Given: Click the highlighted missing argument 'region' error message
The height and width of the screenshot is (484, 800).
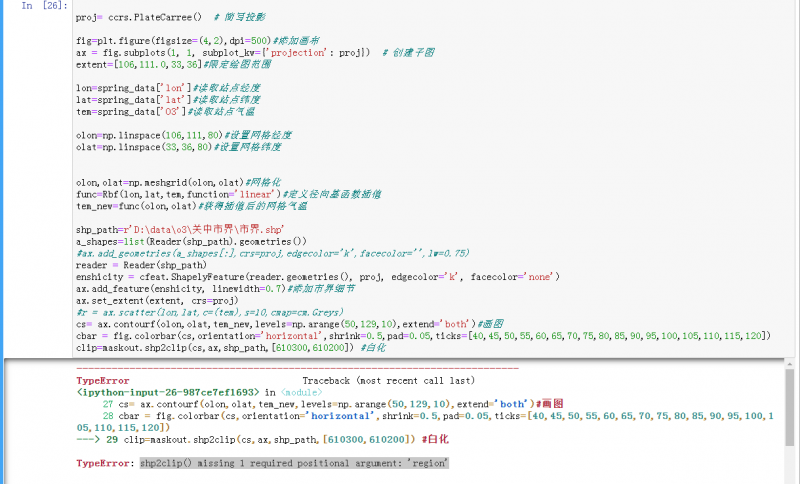Looking at the screenshot, I should pyautogui.click(x=294, y=463).
